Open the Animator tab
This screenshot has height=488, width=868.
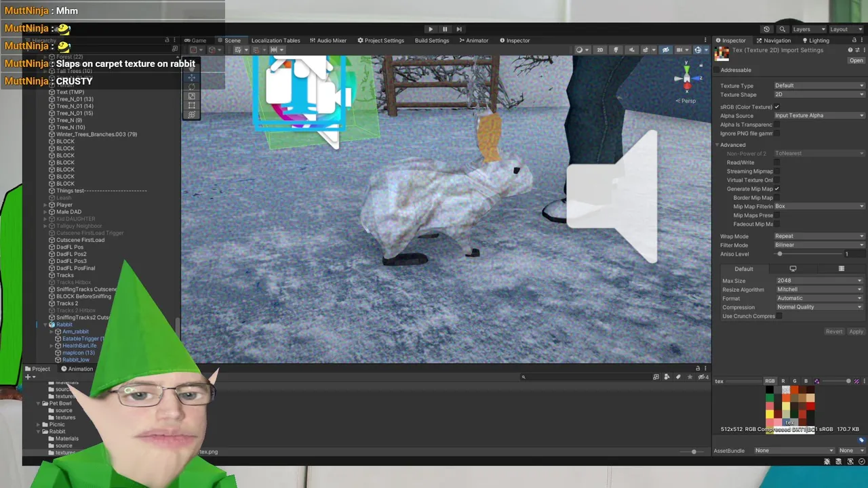point(473,41)
